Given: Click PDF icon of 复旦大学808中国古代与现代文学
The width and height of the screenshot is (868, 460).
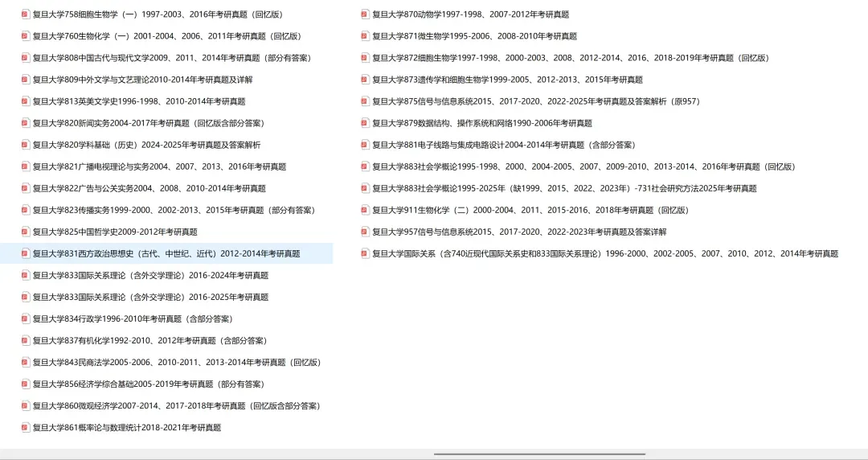Looking at the screenshot, I should click(26, 58).
